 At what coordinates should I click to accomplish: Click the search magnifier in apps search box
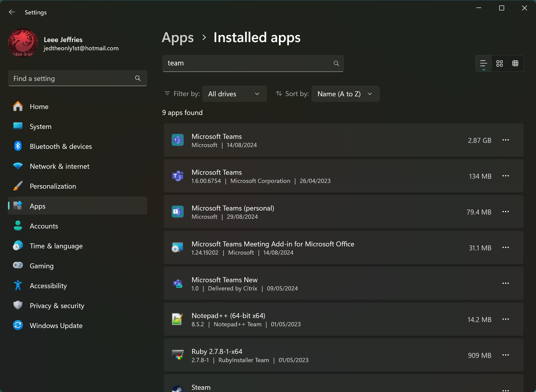point(336,63)
